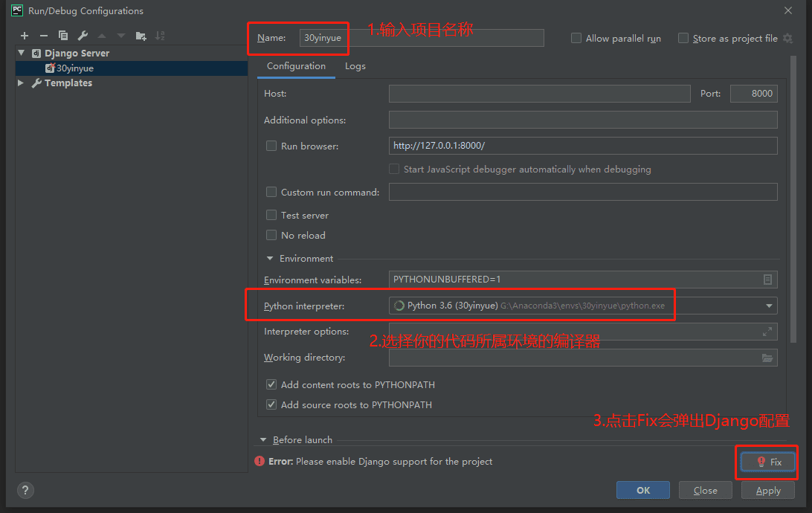
Task: Check the Allow parallel run option
Action: [576, 38]
